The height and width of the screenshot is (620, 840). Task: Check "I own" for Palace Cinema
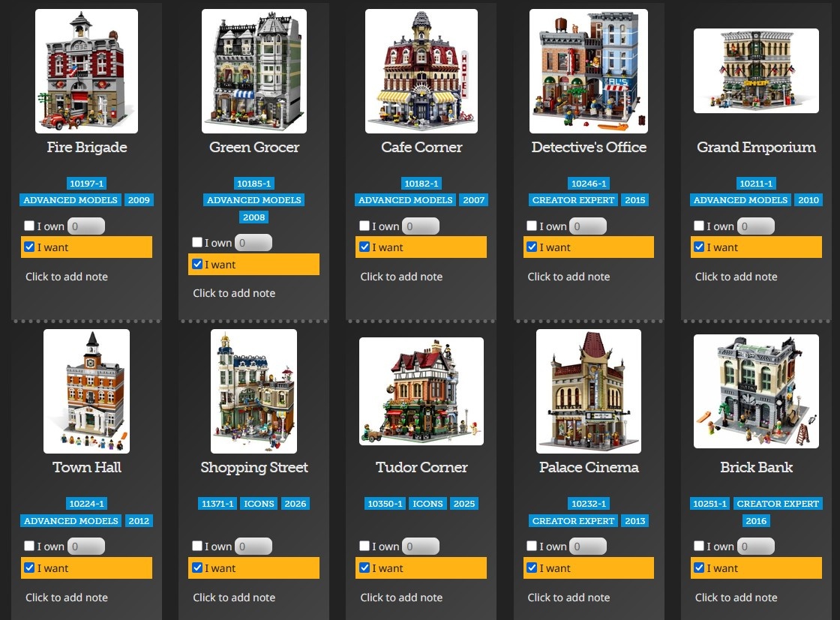coord(532,546)
